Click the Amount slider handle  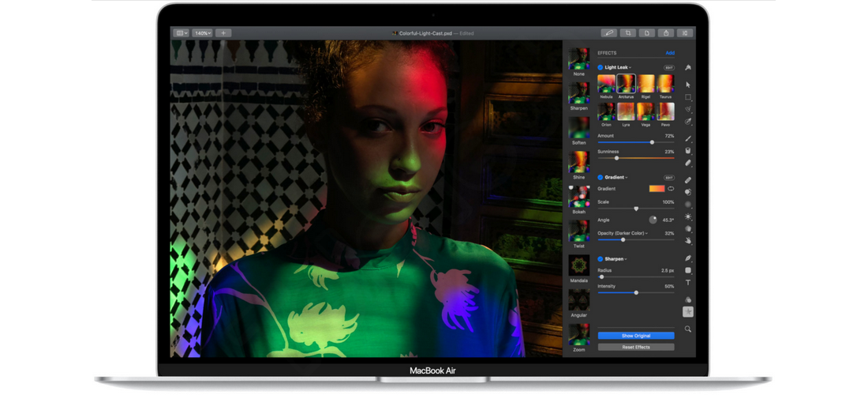[x=652, y=142]
